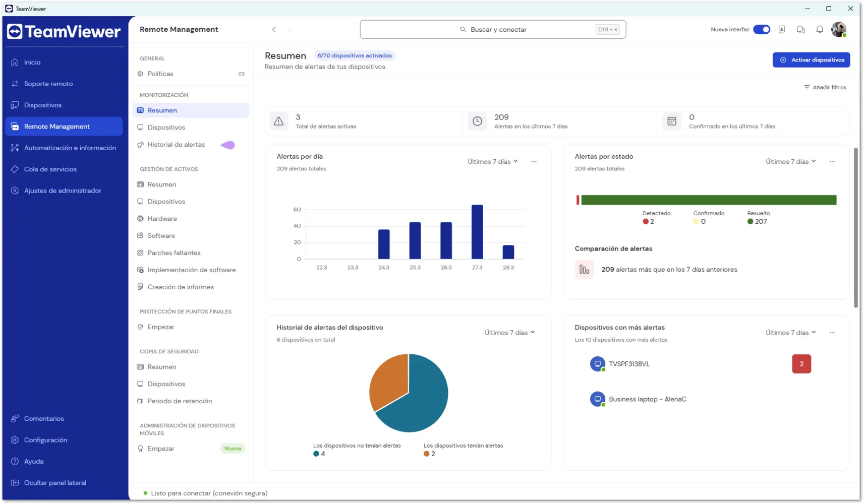Open Dispositivos con más alertas more options menu

coord(832,333)
